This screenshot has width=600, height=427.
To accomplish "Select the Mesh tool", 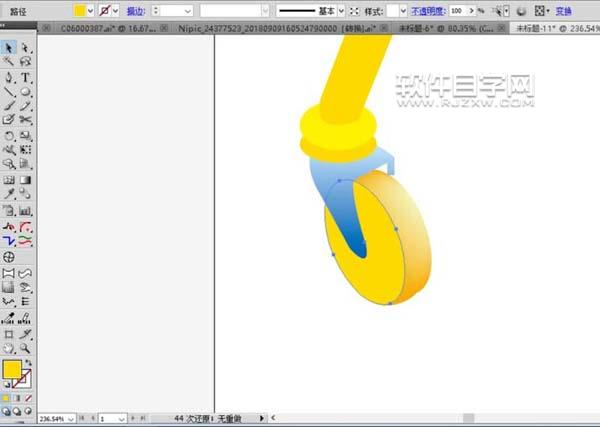I will pyautogui.click(x=9, y=180).
